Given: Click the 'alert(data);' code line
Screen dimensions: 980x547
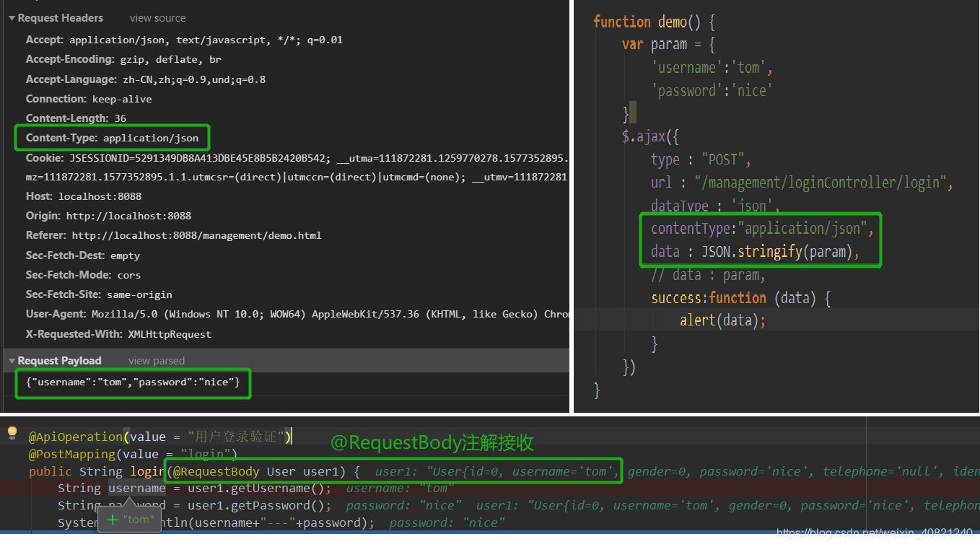Looking at the screenshot, I should pos(722,320).
